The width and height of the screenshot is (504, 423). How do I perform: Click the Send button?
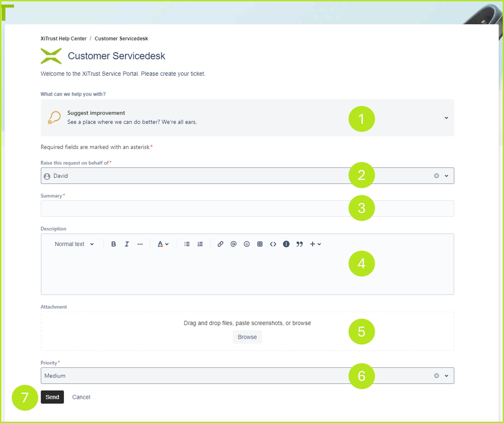(52, 397)
